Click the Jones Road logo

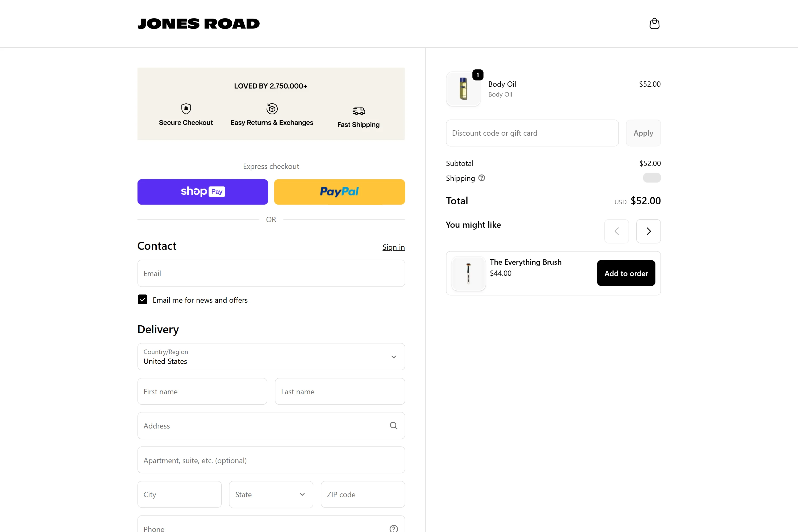pos(198,24)
